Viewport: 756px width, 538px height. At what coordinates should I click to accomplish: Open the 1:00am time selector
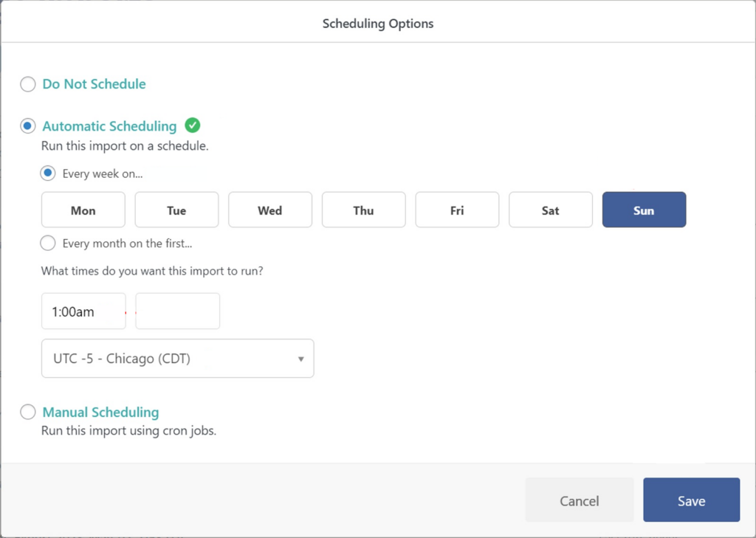tap(83, 311)
